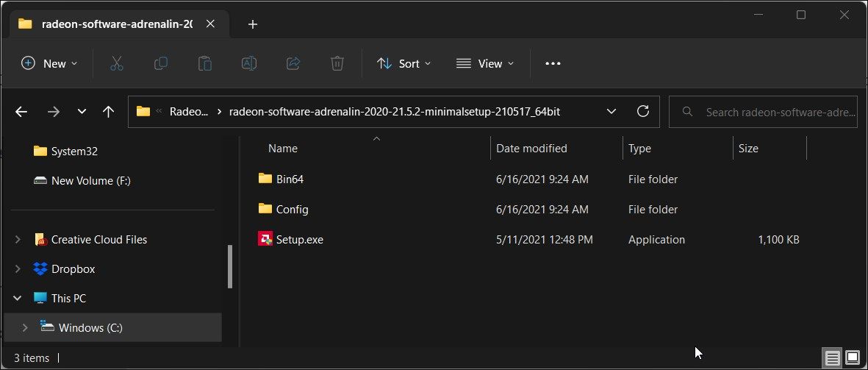Screen dimensions: 868x370
Task: Click the Bin64 folder icon
Action: coord(265,178)
